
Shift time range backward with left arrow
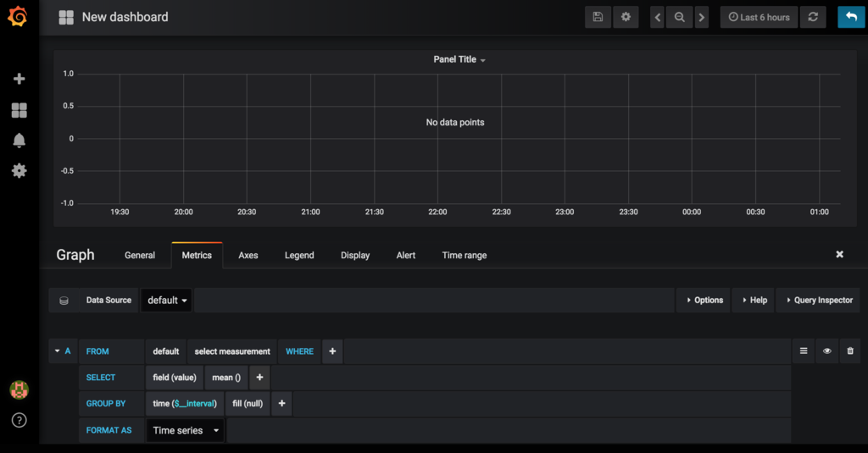[657, 17]
